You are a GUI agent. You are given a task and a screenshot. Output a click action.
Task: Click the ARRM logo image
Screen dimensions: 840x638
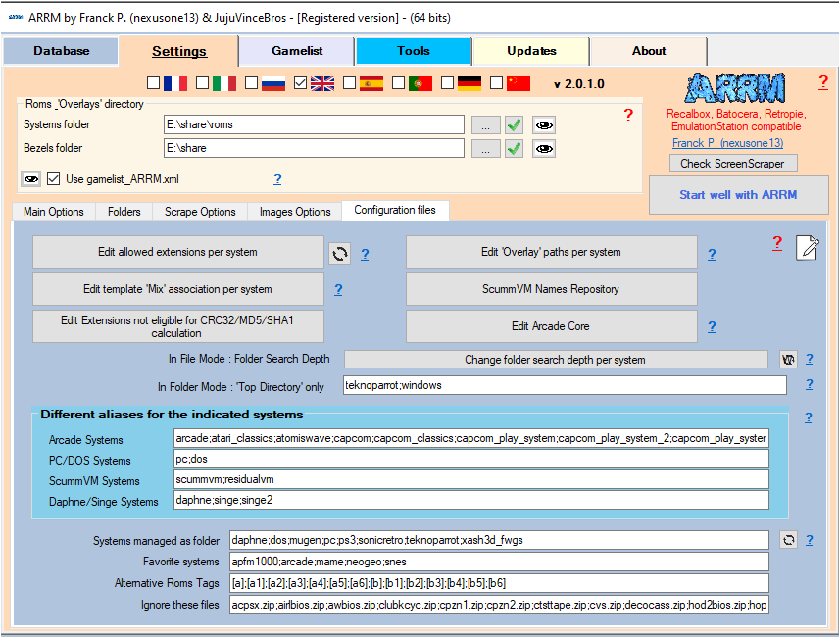tap(733, 89)
